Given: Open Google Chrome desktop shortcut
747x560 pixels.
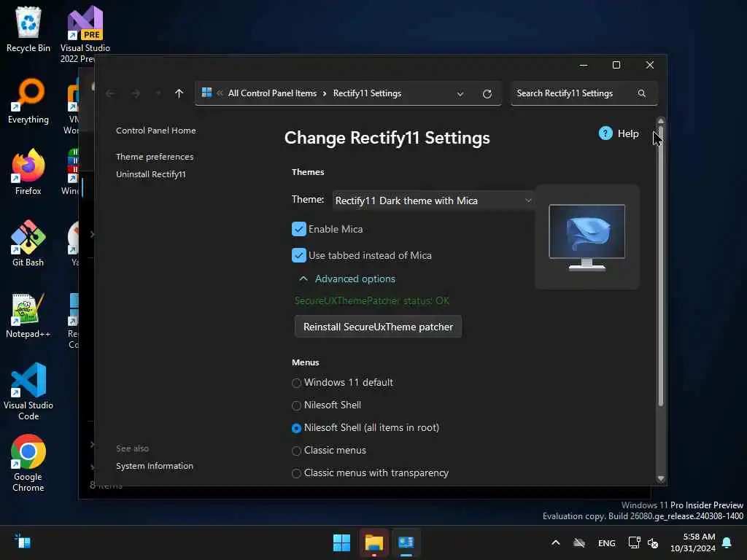Looking at the screenshot, I should tap(28, 463).
